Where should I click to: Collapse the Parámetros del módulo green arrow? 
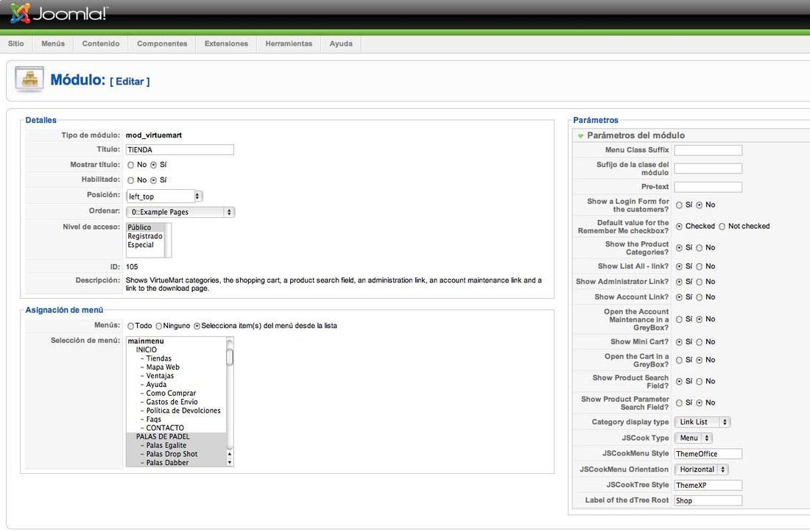[x=581, y=135]
